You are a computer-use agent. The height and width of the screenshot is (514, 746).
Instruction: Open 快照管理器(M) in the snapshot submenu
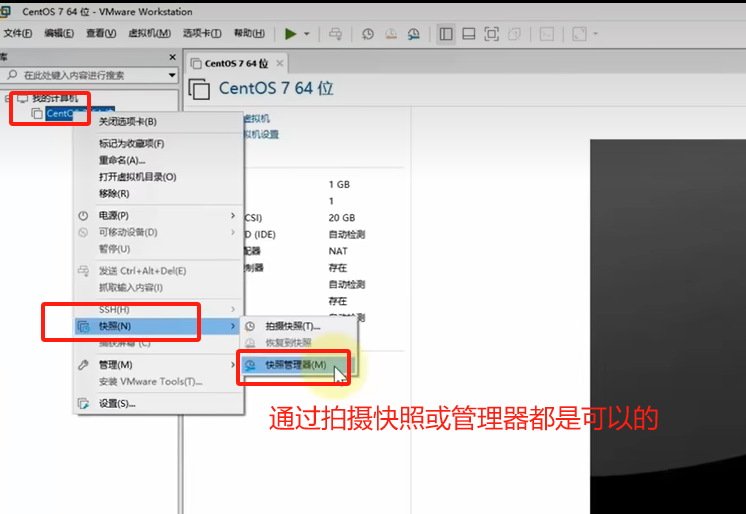296,365
